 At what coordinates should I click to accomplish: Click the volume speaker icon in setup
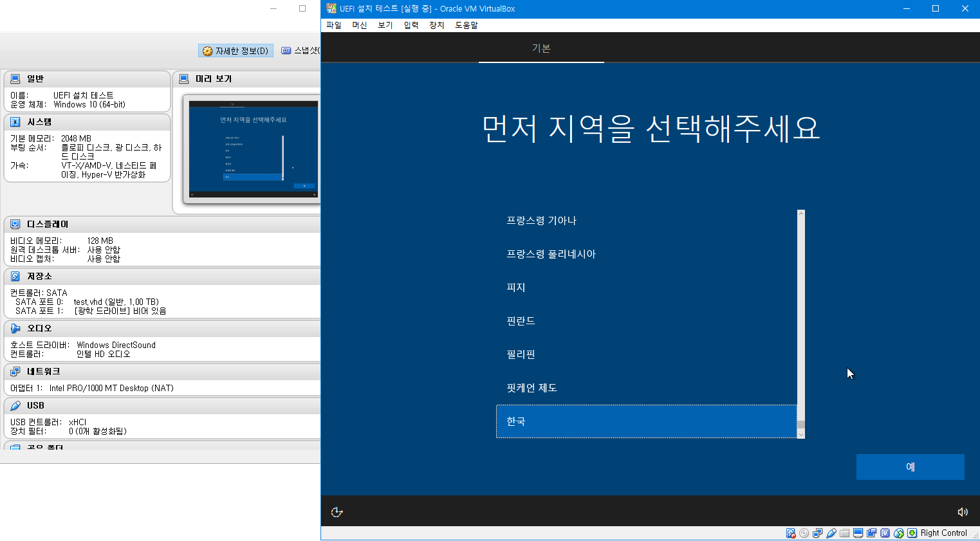[963, 512]
